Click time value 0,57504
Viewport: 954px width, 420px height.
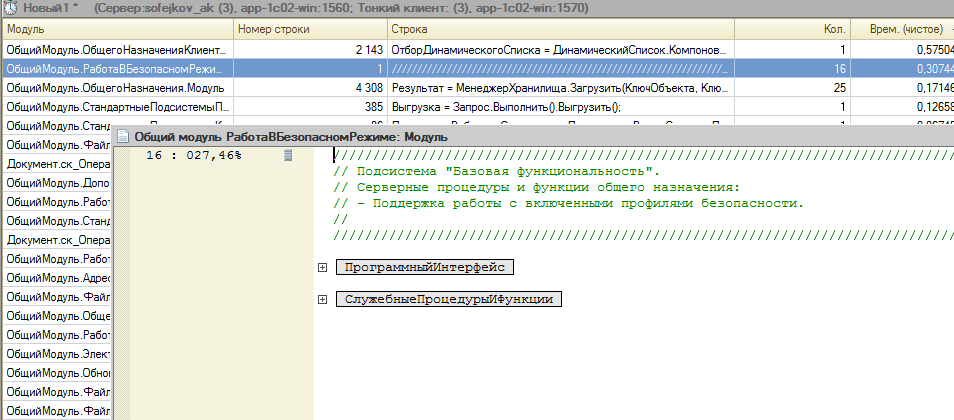coord(902,49)
